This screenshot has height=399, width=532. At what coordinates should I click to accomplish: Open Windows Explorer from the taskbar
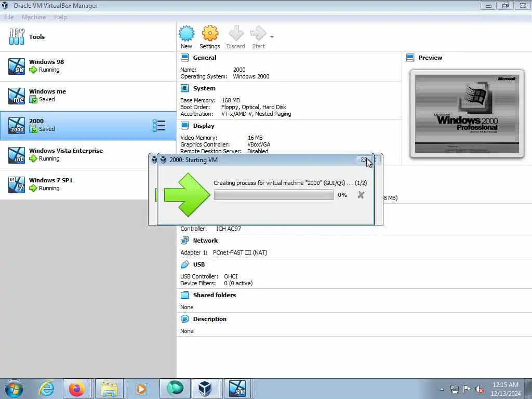point(109,389)
